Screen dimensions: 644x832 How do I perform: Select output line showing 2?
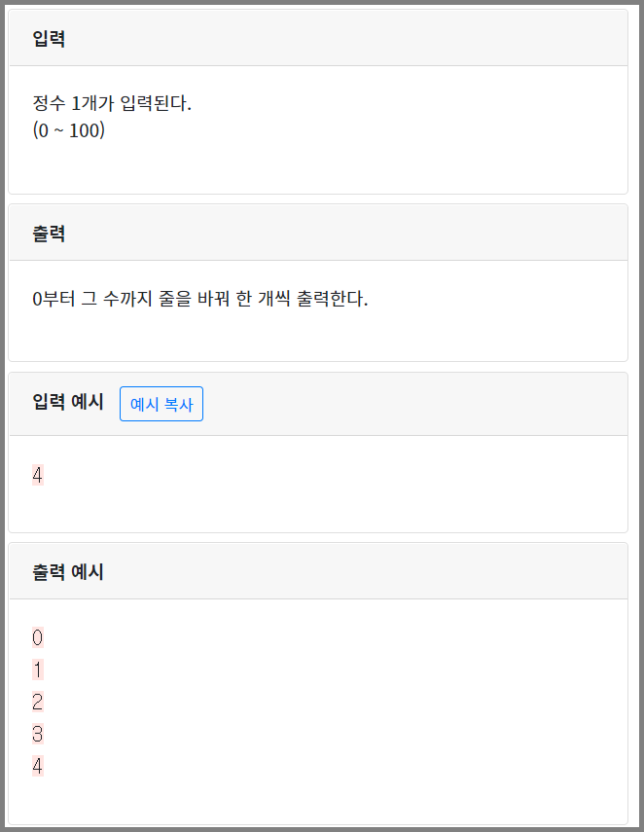(37, 703)
